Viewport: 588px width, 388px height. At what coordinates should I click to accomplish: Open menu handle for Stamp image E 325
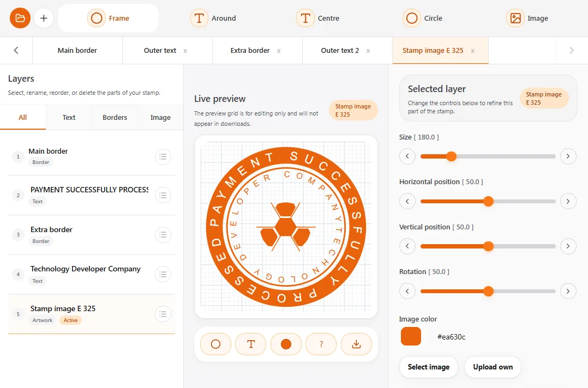point(163,314)
